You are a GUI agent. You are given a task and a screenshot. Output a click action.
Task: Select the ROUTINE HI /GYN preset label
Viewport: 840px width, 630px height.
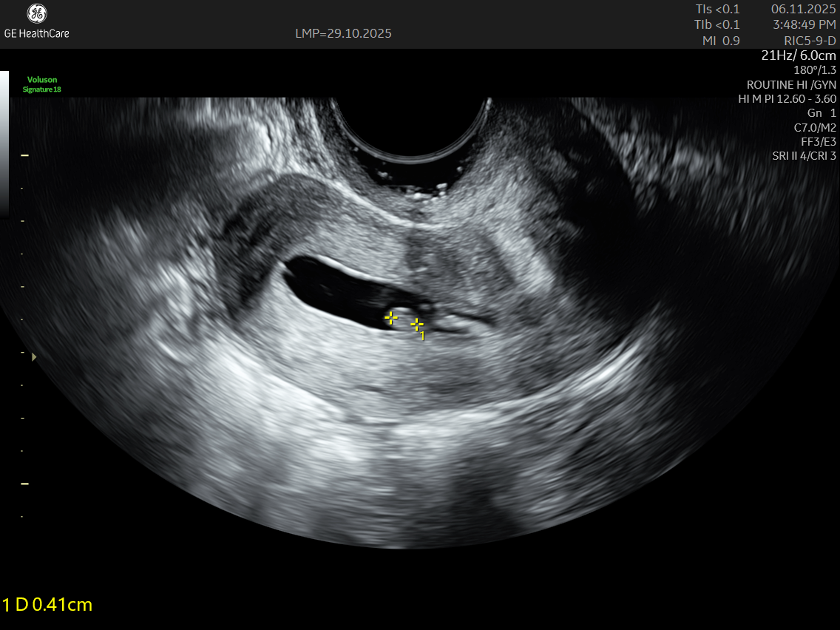click(x=791, y=84)
